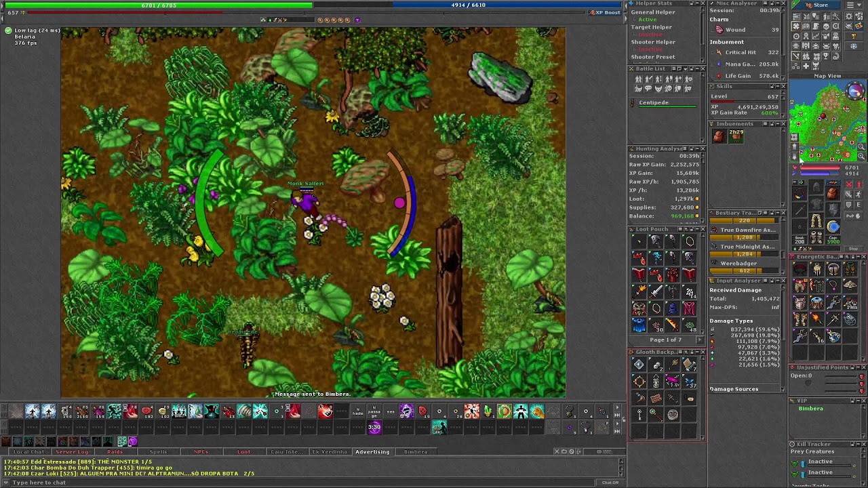Click the open book Cyclopedia icon

pyautogui.click(x=806, y=26)
